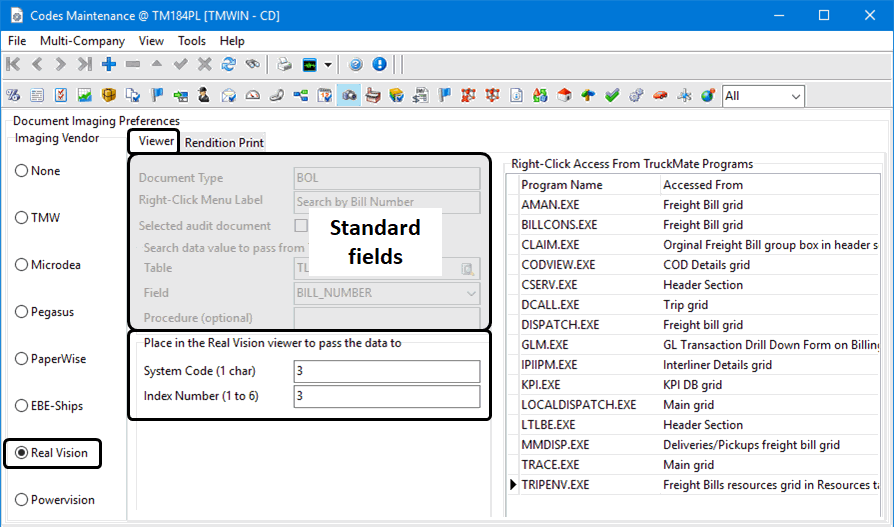894x527 pixels.
Task: Click the blue question mark help icon
Action: click(x=356, y=64)
